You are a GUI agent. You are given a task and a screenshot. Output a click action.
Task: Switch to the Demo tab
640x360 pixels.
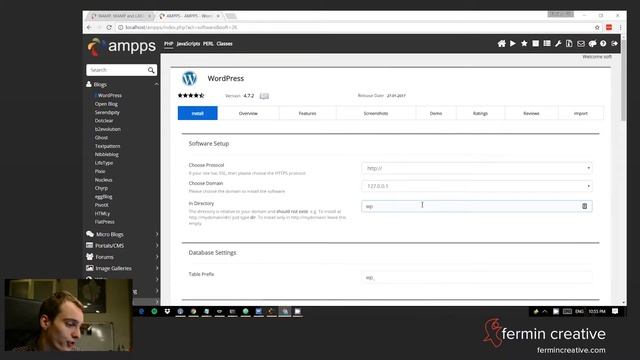(x=436, y=113)
